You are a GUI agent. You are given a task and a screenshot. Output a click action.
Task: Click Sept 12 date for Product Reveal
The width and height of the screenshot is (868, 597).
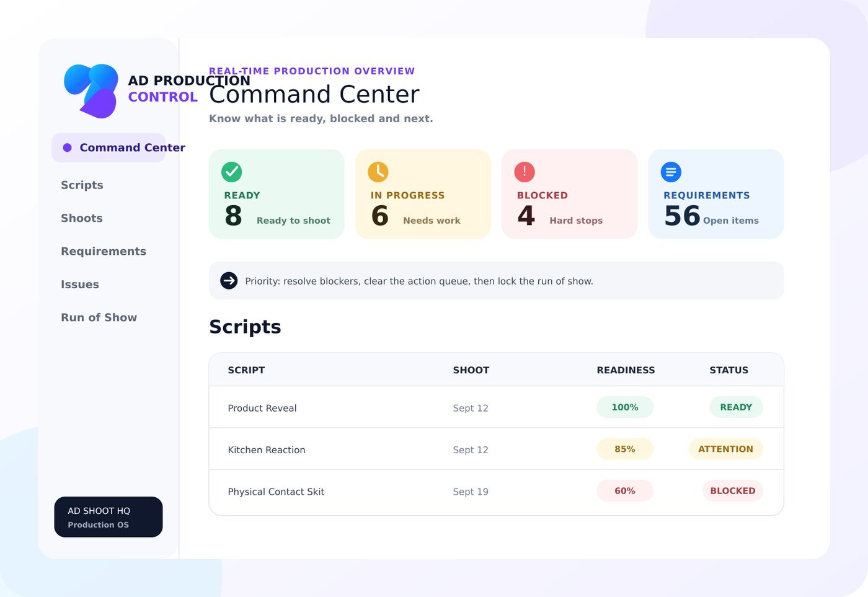[x=471, y=408]
